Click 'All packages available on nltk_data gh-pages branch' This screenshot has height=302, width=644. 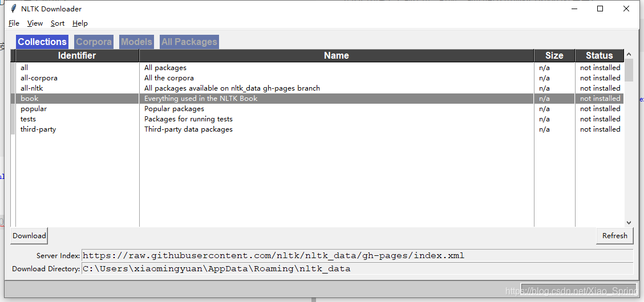click(232, 88)
